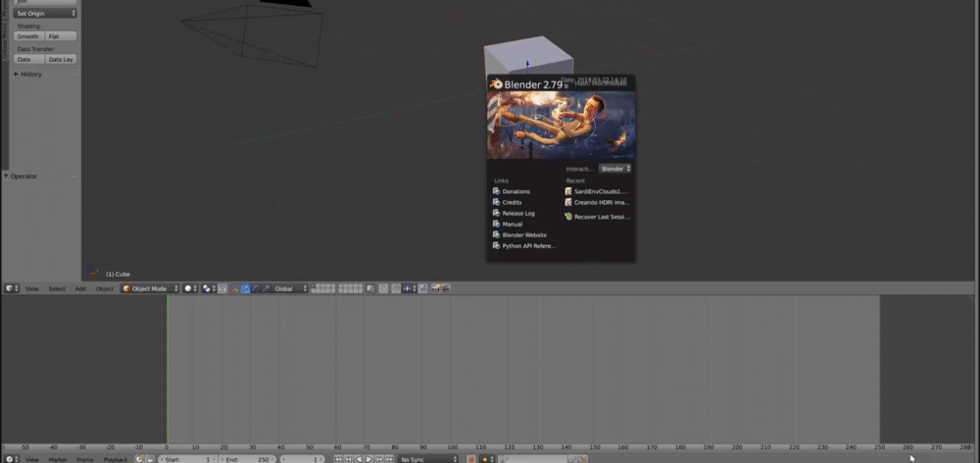
Task: Select the translate manipulator arrow icon
Action: 245,288
